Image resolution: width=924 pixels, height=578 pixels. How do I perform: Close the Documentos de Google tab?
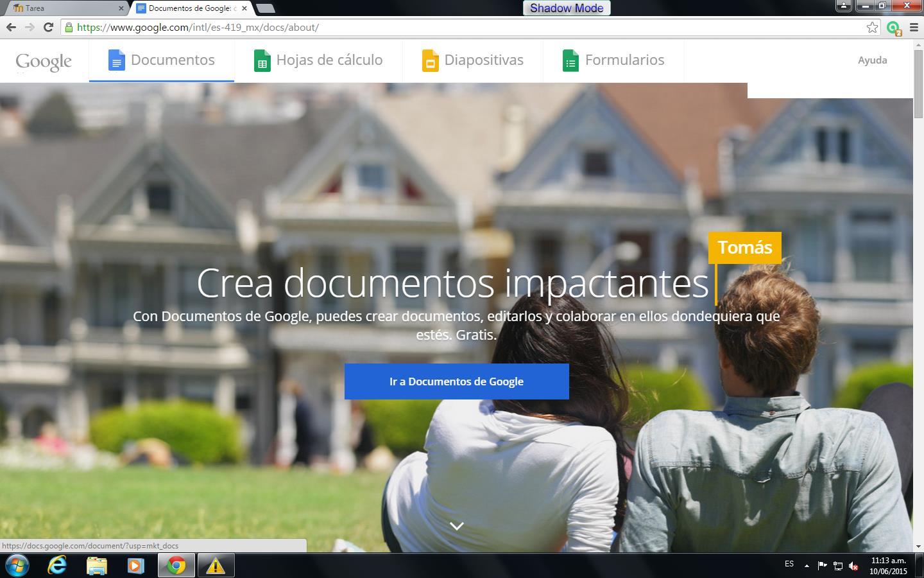244,8
